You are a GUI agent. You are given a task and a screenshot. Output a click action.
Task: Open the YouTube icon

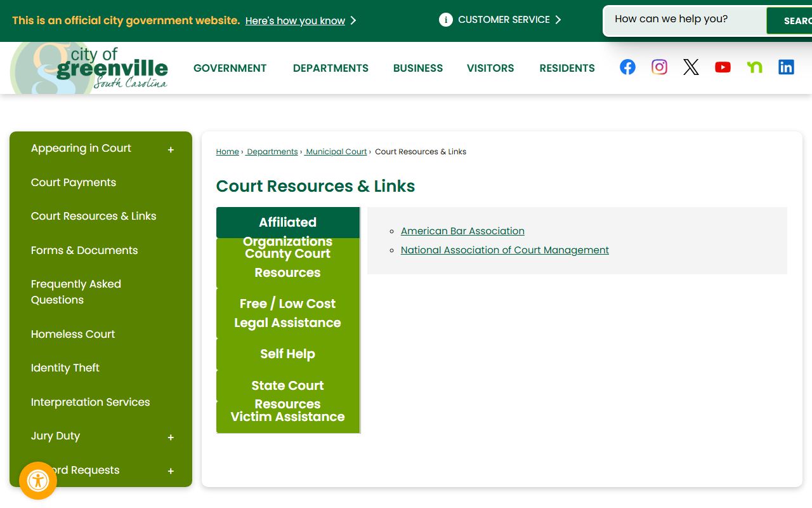723,67
